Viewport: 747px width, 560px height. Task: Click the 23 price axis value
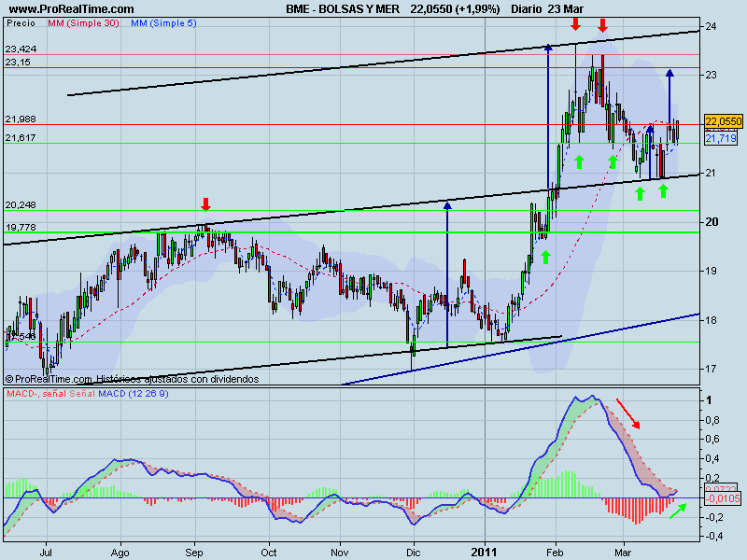[x=711, y=75]
